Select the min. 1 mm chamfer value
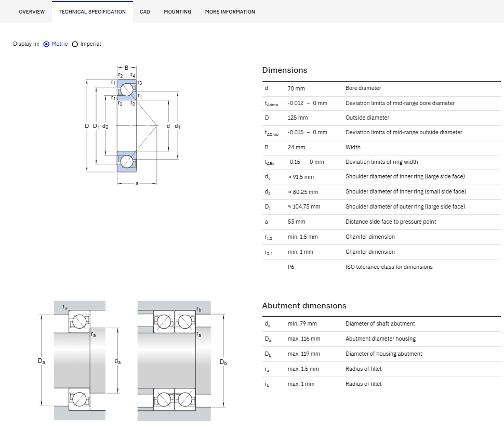Screen dimensions: 504x428 (x=300, y=252)
